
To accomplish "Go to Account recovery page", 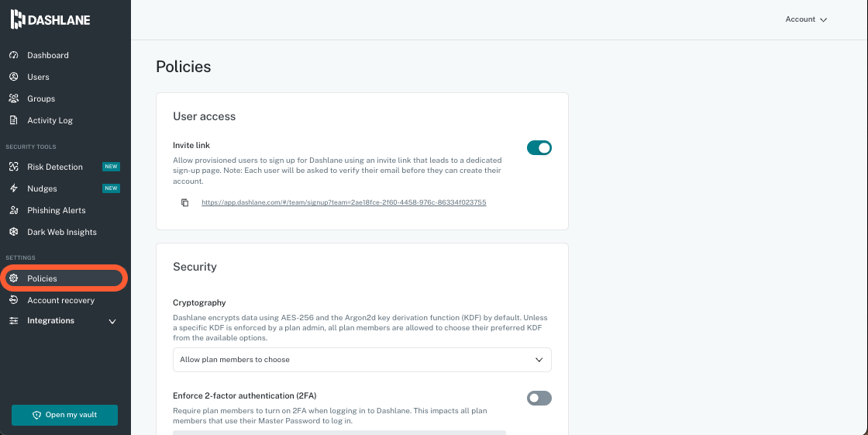I will [60, 300].
